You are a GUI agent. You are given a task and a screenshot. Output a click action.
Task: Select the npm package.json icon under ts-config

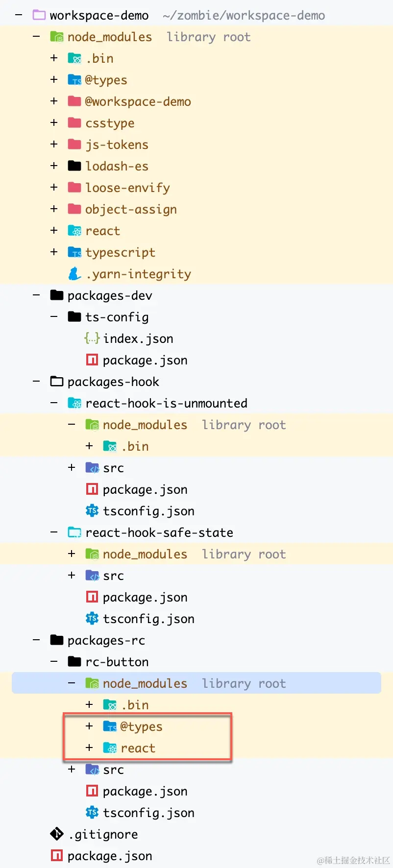(x=92, y=360)
